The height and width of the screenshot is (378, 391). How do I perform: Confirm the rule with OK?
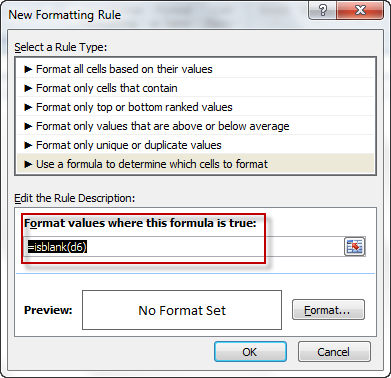tap(250, 352)
